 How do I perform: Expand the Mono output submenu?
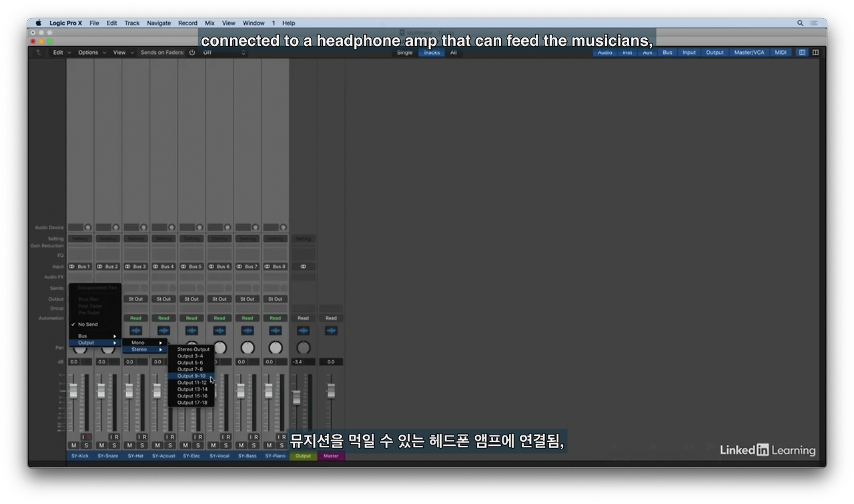click(145, 343)
